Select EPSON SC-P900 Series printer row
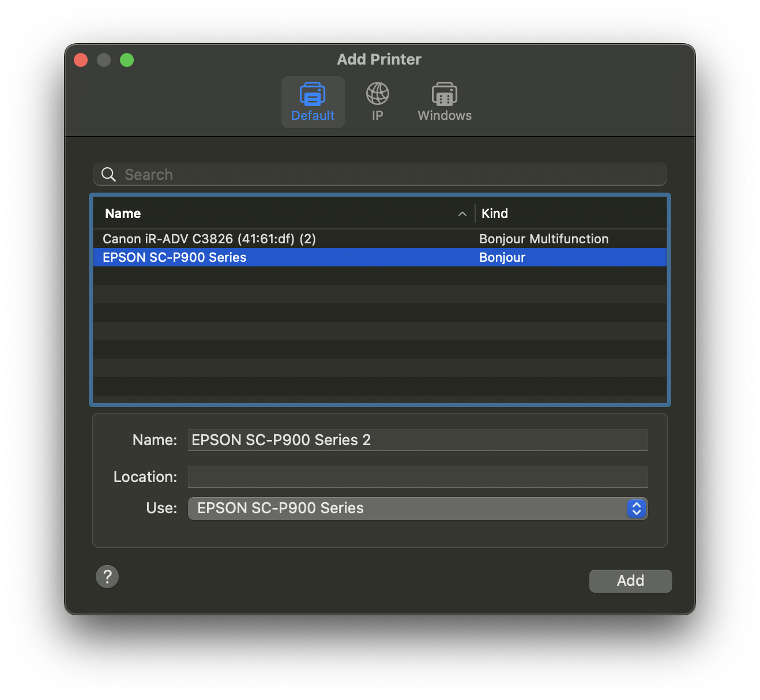Image resolution: width=760 pixels, height=700 pixels. tap(379, 257)
